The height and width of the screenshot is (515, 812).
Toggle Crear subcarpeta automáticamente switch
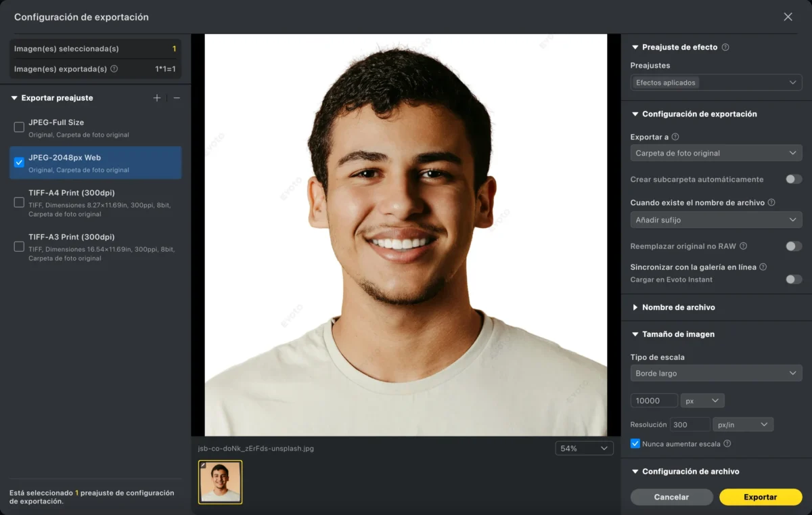pos(793,179)
